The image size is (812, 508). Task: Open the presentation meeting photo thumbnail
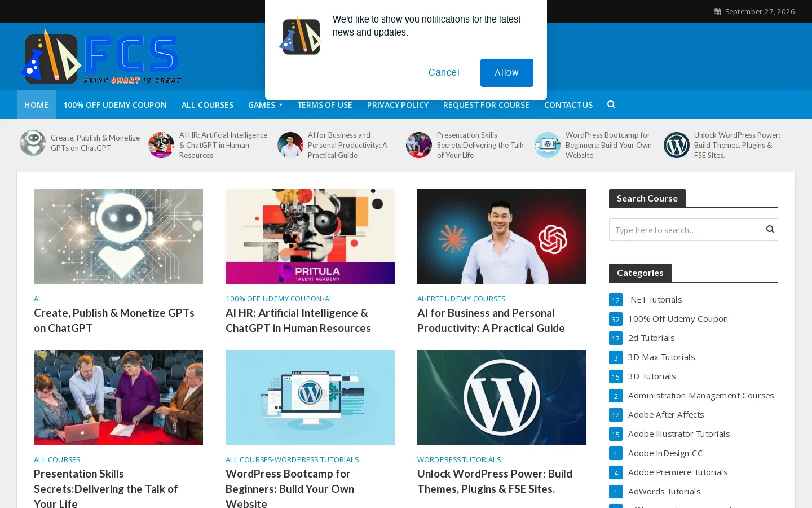click(118, 397)
